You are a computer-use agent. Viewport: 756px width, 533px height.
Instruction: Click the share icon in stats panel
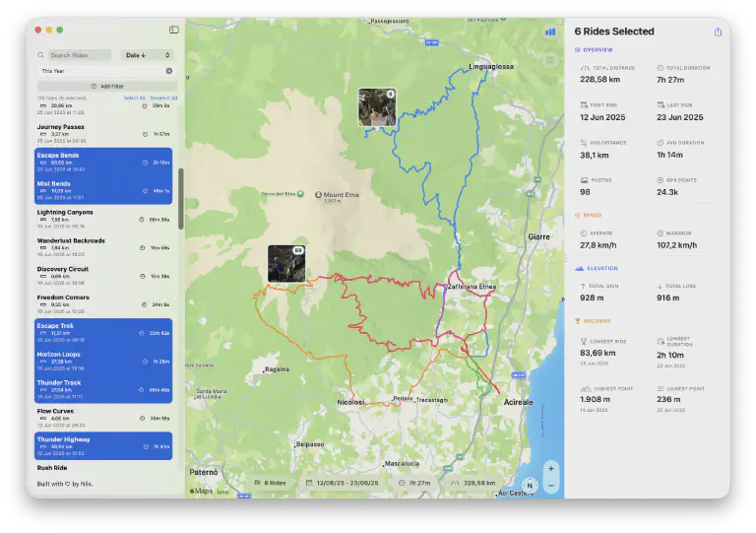pyautogui.click(x=718, y=32)
